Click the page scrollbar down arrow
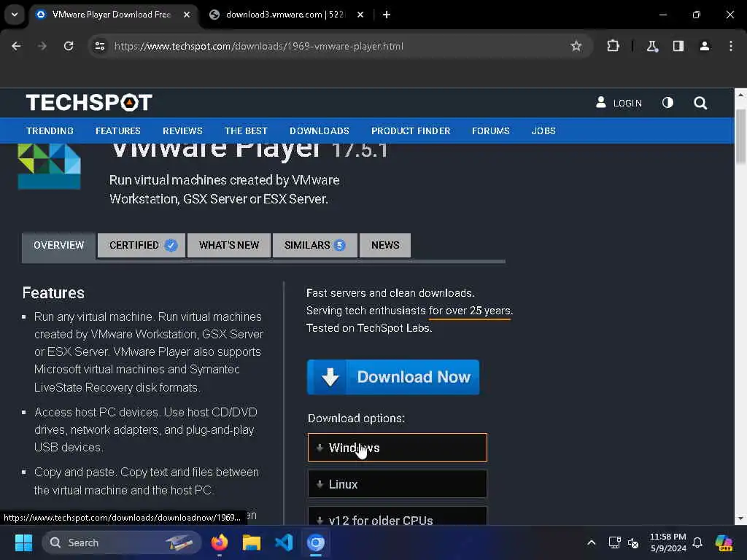The width and height of the screenshot is (747, 560). (740, 518)
